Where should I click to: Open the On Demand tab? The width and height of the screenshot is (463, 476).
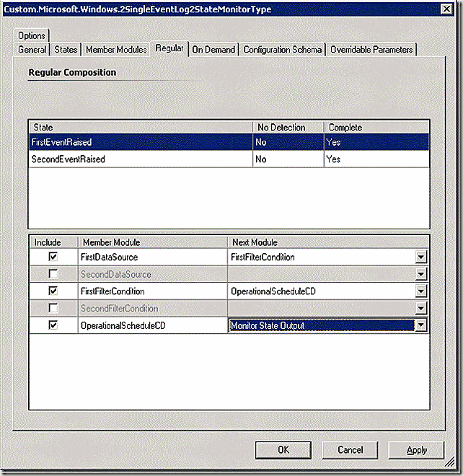click(213, 50)
